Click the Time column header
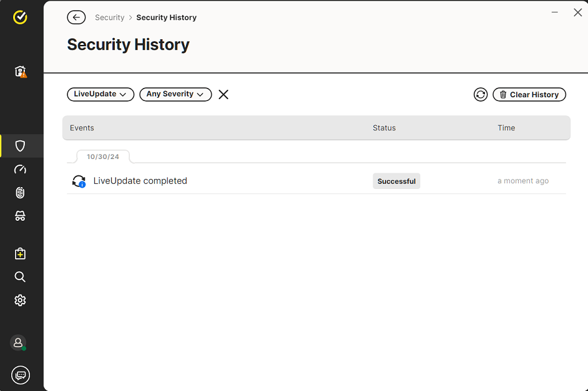The width and height of the screenshot is (588, 391). coord(506,128)
